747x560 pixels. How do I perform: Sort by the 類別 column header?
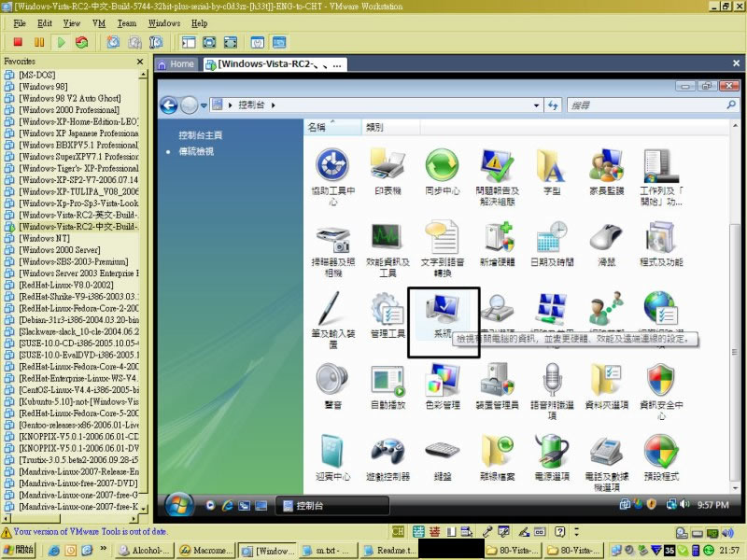point(390,127)
